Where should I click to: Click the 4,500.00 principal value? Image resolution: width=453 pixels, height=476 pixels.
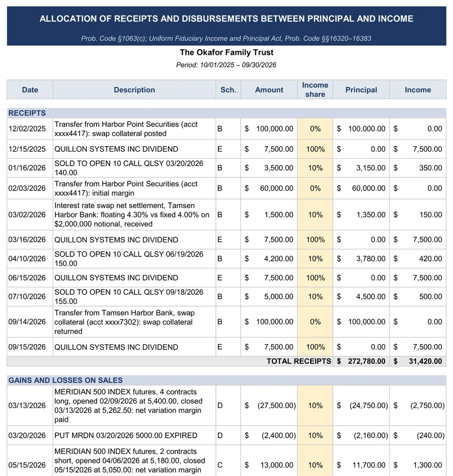coord(371,297)
